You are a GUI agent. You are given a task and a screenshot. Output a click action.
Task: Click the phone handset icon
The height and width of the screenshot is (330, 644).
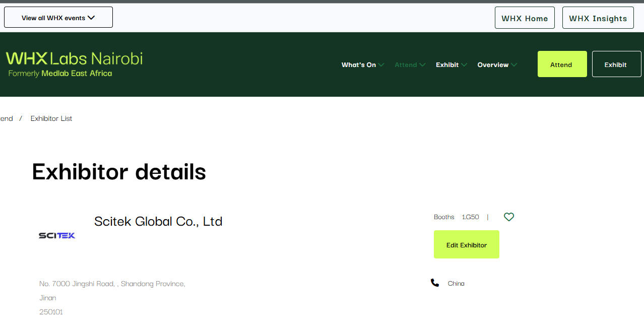[x=435, y=283]
